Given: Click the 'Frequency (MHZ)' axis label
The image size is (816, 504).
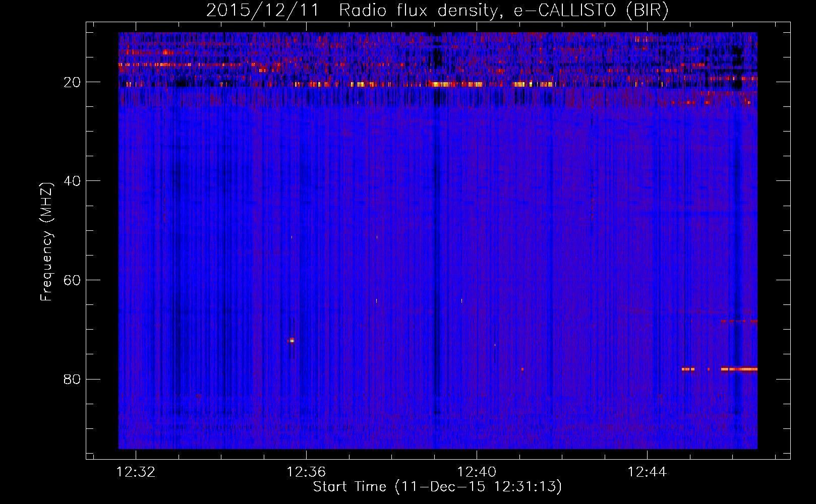Looking at the screenshot, I should (x=46, y=242).
